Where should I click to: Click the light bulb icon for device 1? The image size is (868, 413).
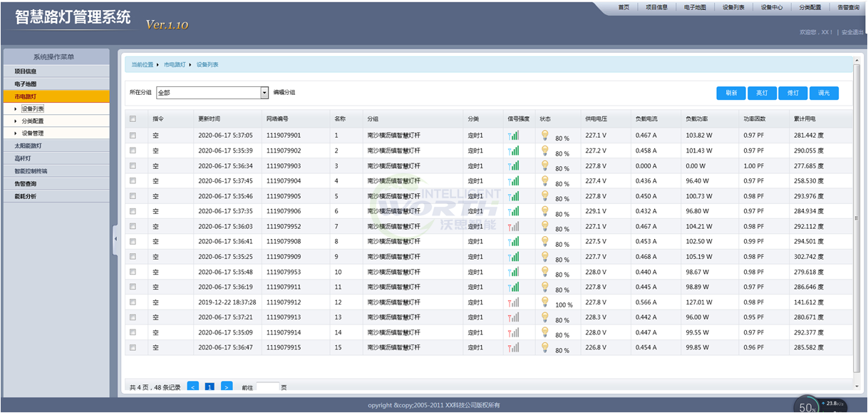pyautogui.click(x=544, y=133)
